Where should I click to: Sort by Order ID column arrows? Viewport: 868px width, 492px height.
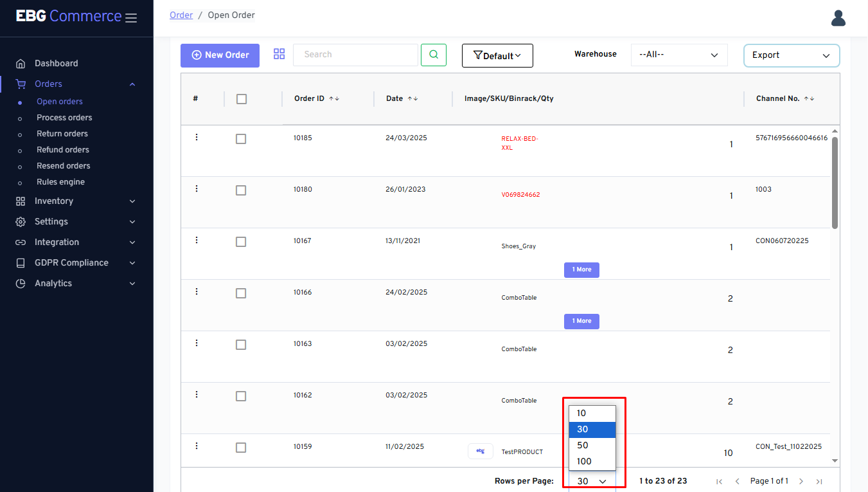pyautogui.click(x=334, y=98)
